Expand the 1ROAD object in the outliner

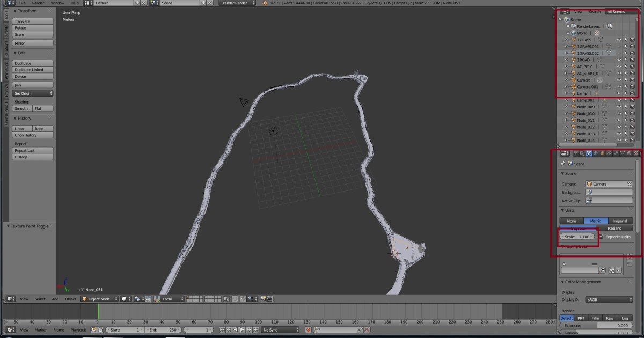(566, 60)
